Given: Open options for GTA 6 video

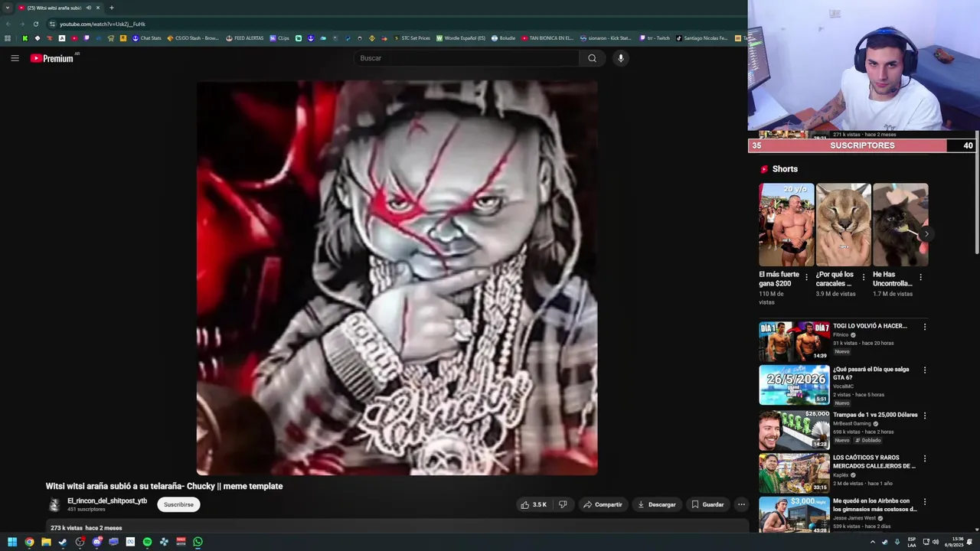Looking at the screenshot, I should click(924, 370).
